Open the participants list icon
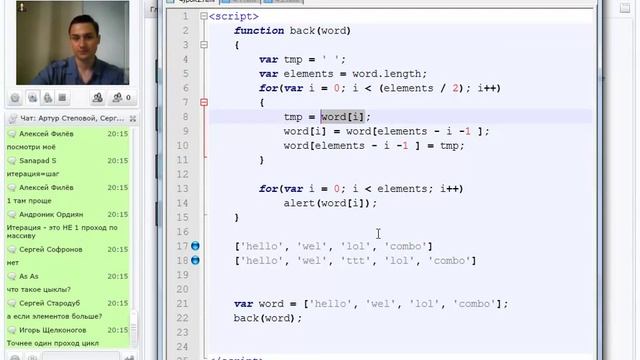The width and height of the screenshot is (640, 360). pos(98,98)
